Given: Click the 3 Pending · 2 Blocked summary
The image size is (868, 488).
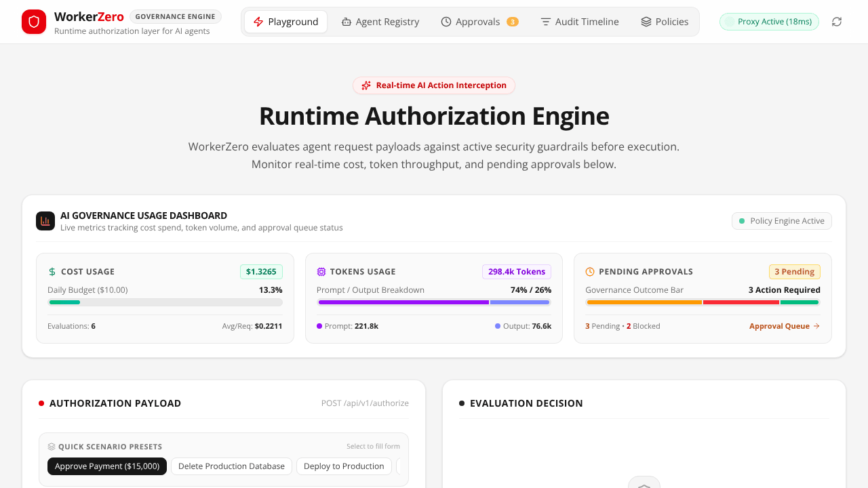Looking at the screenshot, I should coord(623,326).
